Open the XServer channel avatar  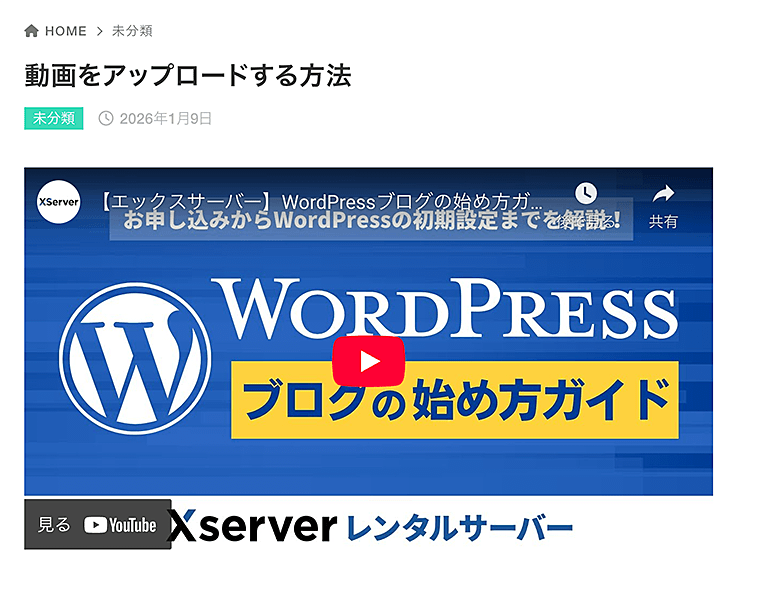pos(59,202)
